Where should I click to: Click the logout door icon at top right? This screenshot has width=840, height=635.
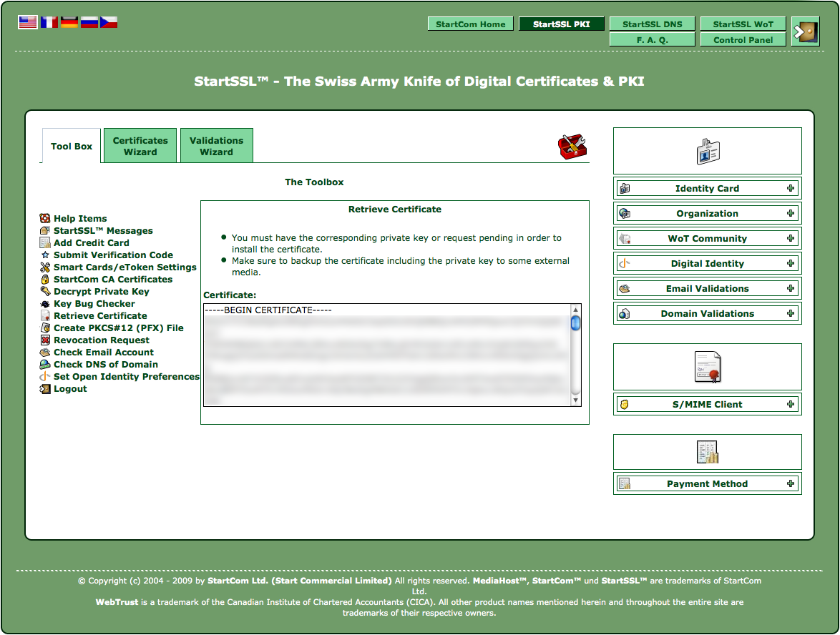pos(805,31)
